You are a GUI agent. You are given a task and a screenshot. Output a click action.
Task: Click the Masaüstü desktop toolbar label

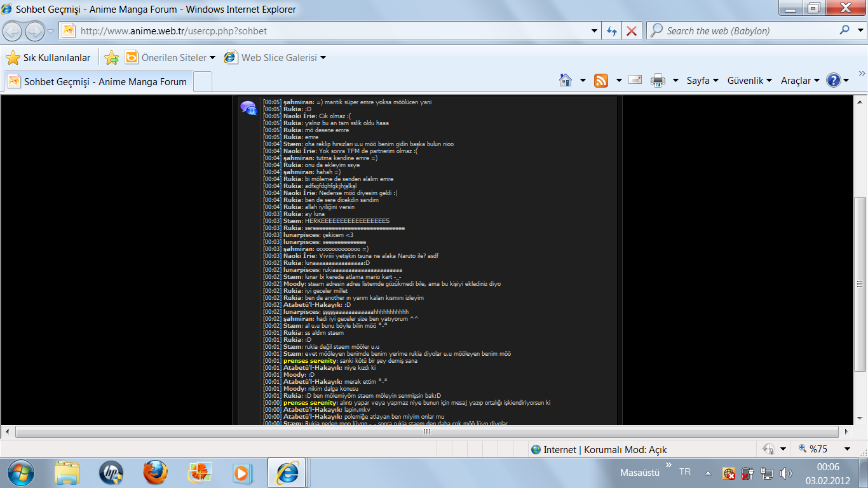coord(640,473)
